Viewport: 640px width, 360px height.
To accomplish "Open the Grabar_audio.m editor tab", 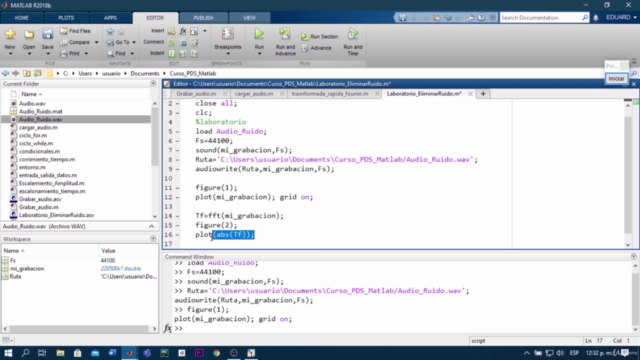I will click(196, 94).
